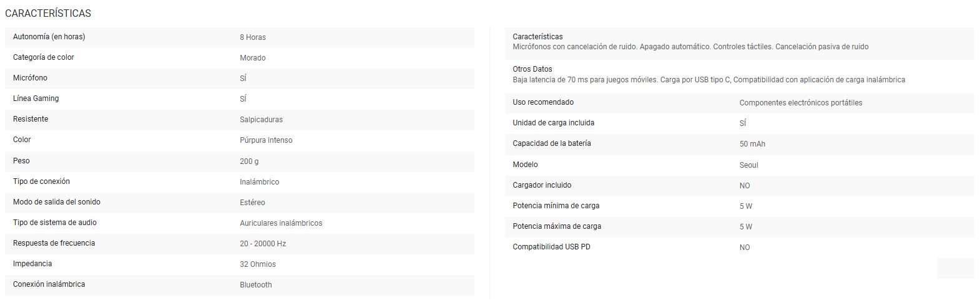Click the Bluetooth wireless connection value
980x303 pixels.
coord(256,285)
